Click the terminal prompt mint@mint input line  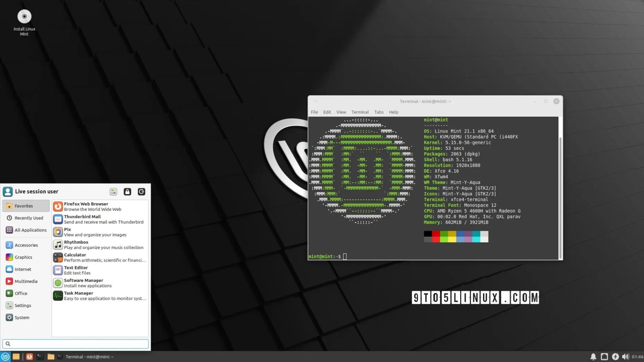tap(327, 256)
